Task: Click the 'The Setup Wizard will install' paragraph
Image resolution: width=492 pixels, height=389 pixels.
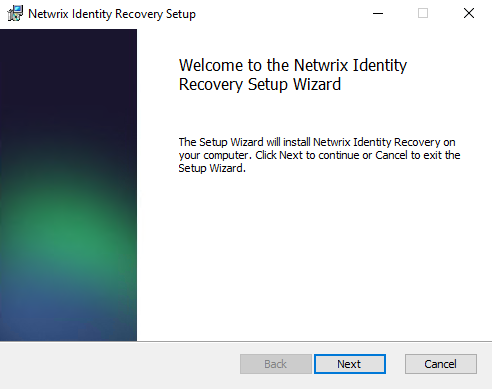Action: coord(319,155)
